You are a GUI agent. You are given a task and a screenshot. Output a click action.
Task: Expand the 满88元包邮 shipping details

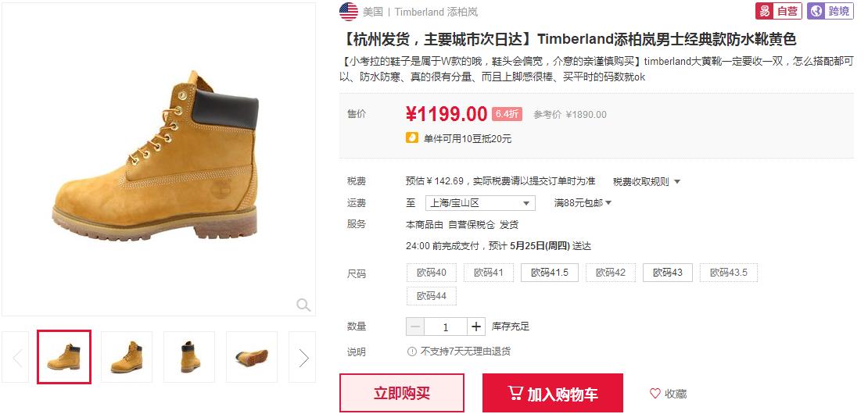coord(583,203)
